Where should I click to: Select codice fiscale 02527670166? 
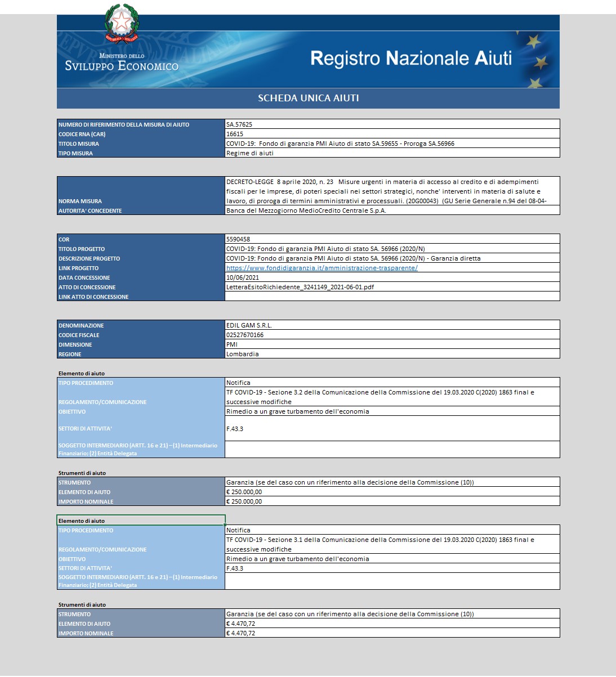[392, 335]
